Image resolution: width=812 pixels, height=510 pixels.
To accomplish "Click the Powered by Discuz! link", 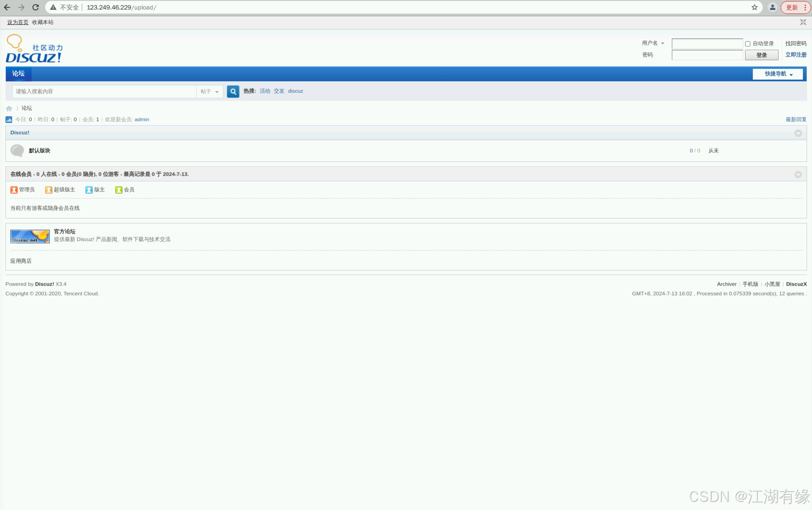I will click(44, 284).
